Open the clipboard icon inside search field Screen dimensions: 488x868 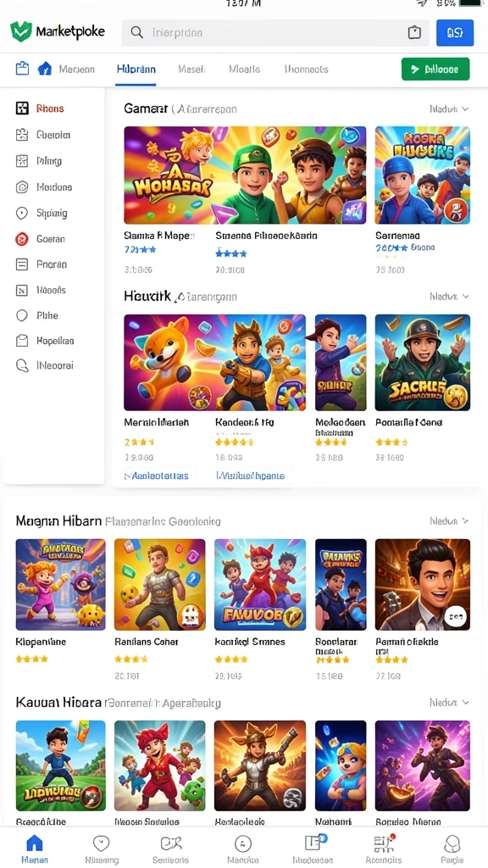point(414,33)
